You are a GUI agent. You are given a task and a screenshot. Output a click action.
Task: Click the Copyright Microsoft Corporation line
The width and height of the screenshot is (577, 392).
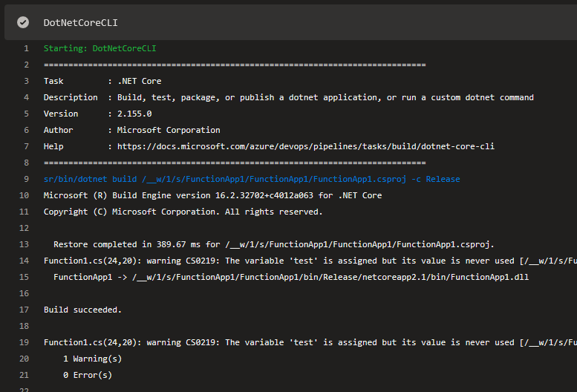(183, 212)
